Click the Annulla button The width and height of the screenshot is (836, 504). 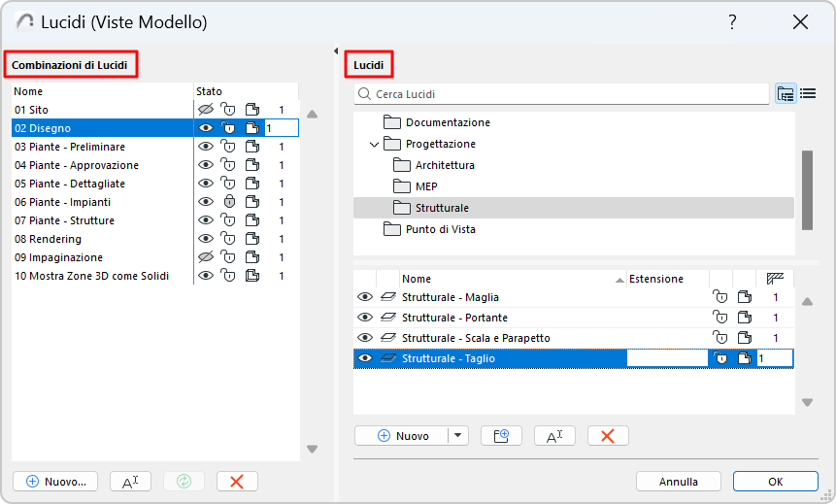tap(679, 481)
